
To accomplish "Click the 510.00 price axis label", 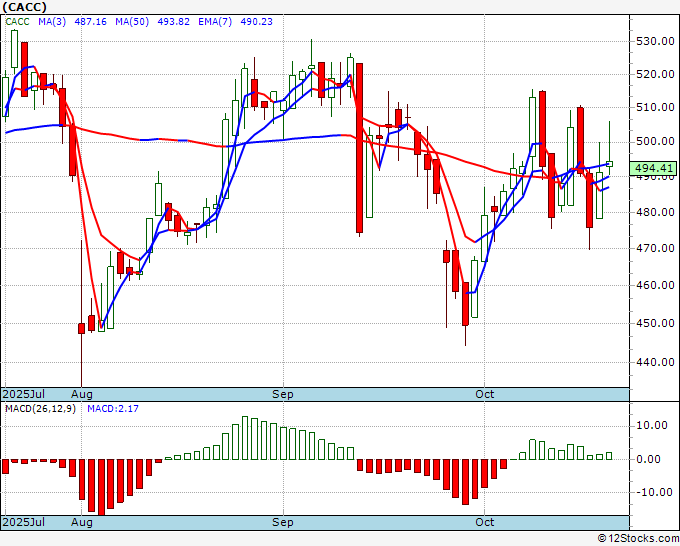I will (x=655, y=107).
